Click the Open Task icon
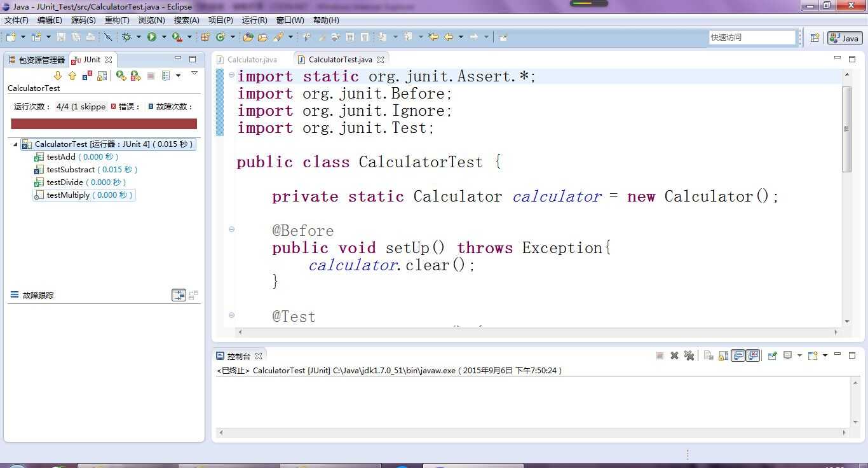 (262, 37)
